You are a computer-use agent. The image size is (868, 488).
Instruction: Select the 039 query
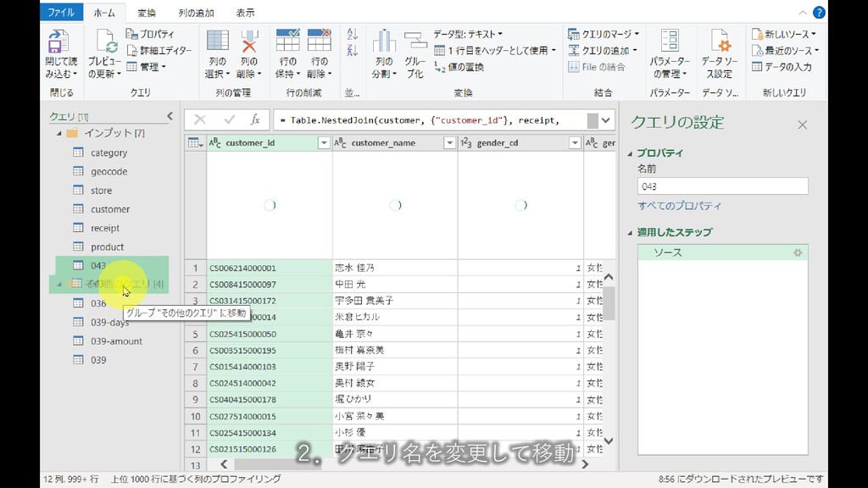point(98,359)
